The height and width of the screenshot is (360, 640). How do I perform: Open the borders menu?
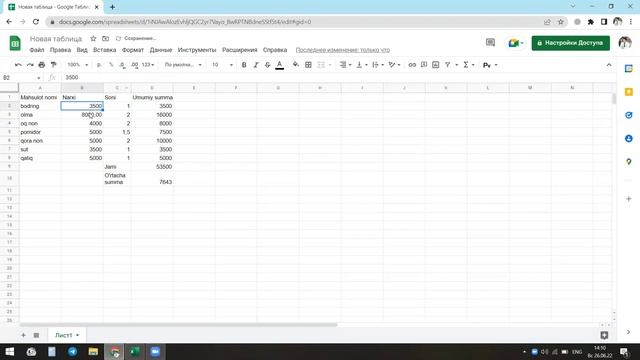point(308,65)
